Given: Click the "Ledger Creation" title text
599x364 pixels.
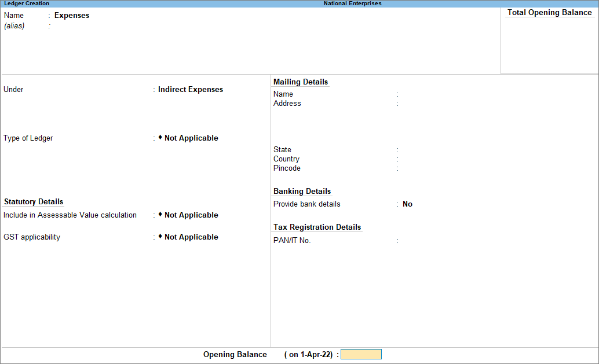Looking at the screenshot, I should tap(27, 3).
